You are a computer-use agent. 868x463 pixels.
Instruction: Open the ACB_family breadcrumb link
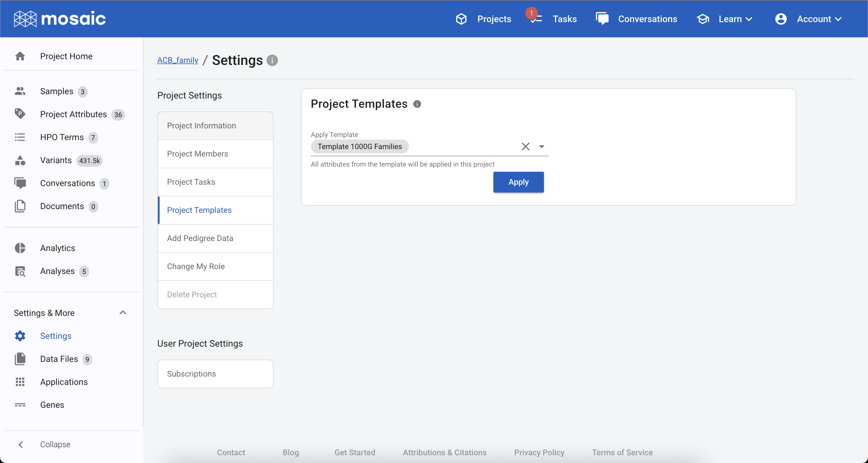[x=177, y=60]
